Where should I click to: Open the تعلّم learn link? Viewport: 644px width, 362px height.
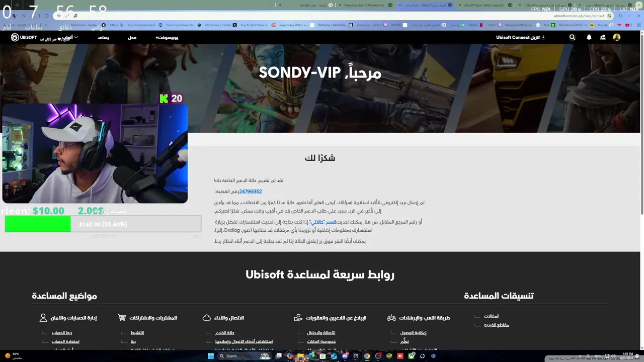[405, 341]
